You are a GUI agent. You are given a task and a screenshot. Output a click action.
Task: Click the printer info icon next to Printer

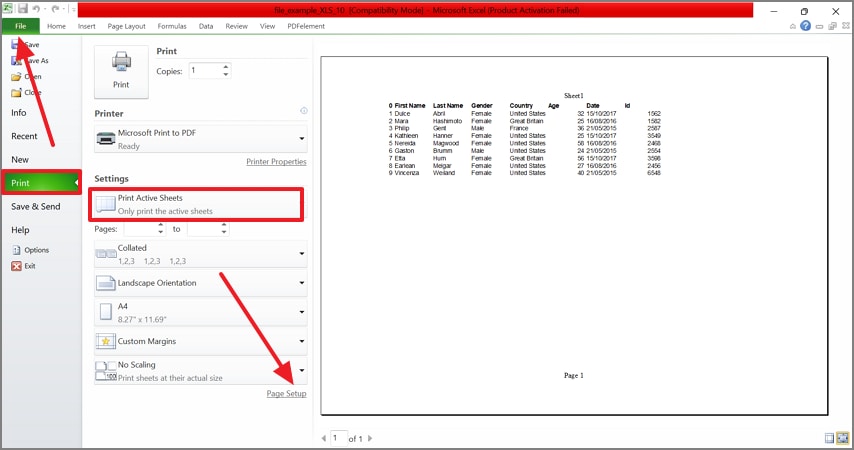pos(304,111)
